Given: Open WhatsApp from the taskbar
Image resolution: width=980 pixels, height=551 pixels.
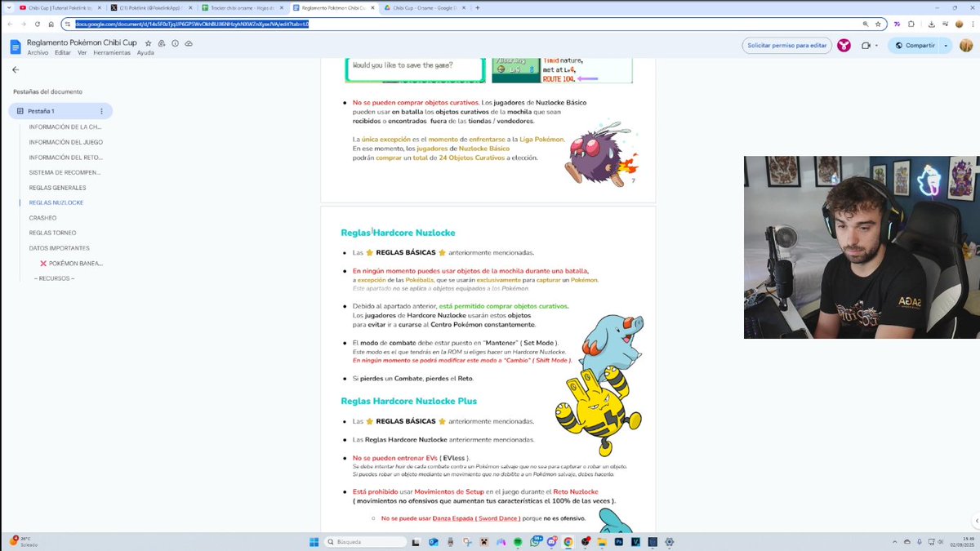Looking at the screenshot, I should click(536, 542).
